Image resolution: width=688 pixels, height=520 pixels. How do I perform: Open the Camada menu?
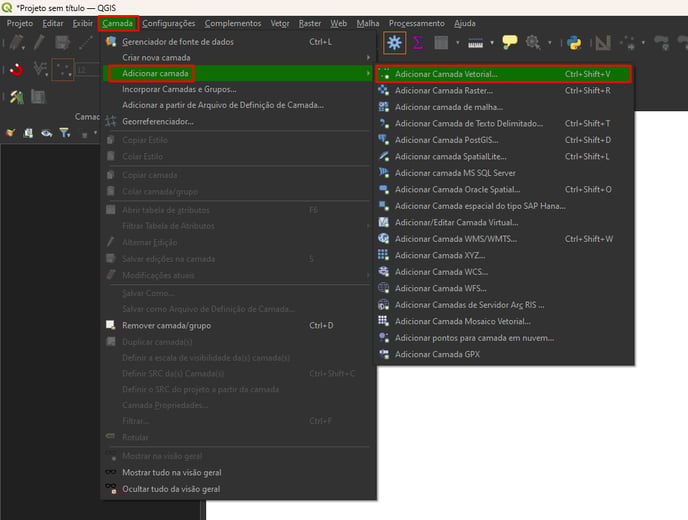click(x=118, y=23)
